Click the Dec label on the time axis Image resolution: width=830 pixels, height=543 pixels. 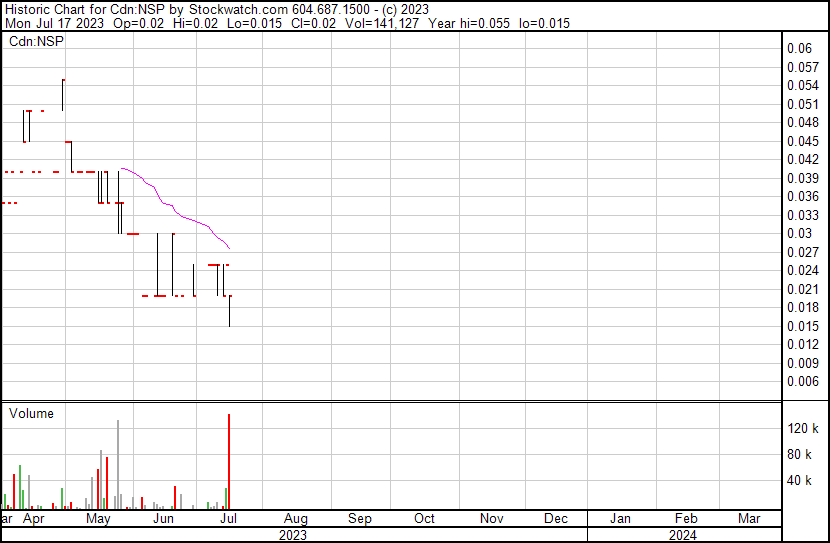[556, 519]
